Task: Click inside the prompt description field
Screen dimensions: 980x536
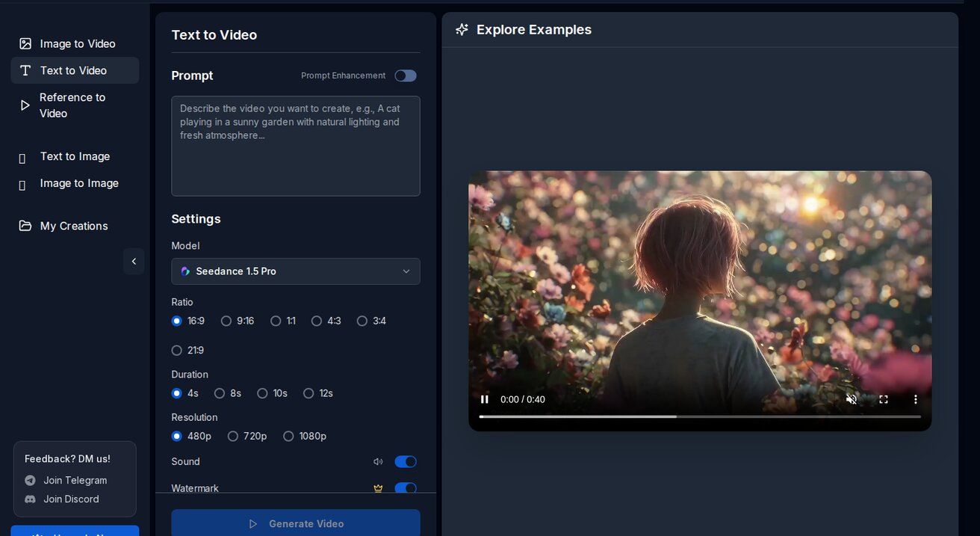Action: pyautogui.click(x=295, y=144)
